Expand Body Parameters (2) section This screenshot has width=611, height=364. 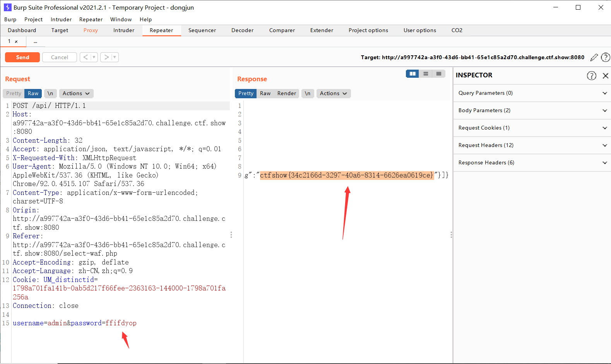coord(532,111)
